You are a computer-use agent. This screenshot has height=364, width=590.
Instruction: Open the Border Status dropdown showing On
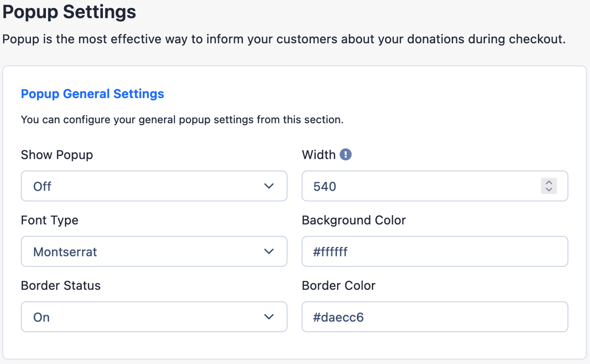[x=154, y=317]
